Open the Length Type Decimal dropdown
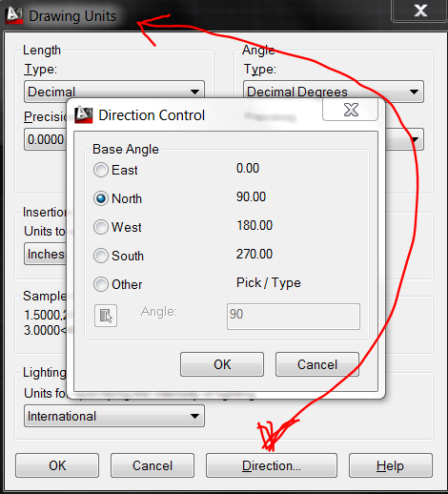Image resolution: width=448 pixels, height=494 pixels. (114, 91)
